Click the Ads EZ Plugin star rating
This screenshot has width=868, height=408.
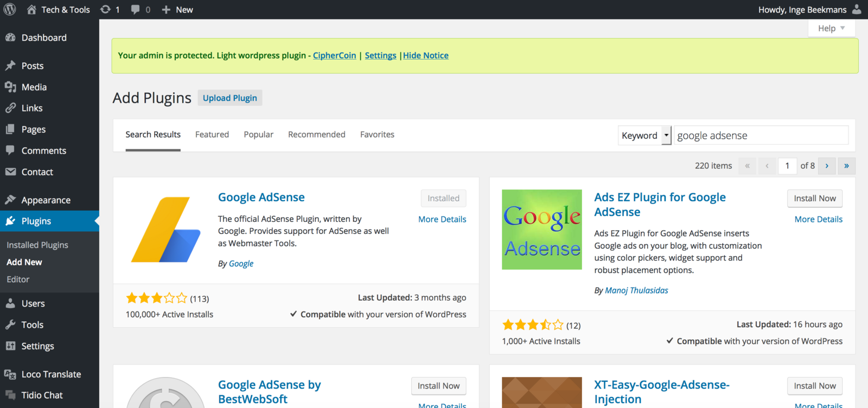533,325
